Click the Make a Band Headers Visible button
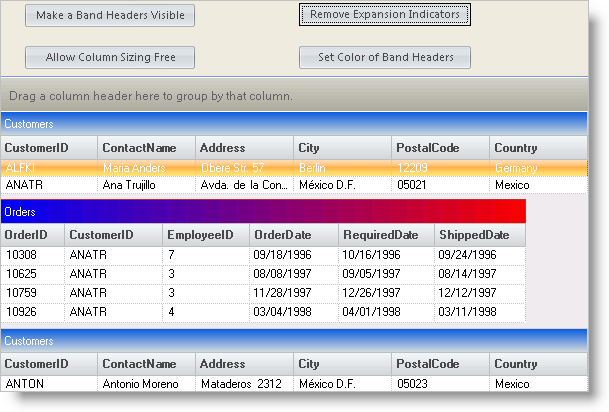This screenshot has height=412, width=609. 110,15
